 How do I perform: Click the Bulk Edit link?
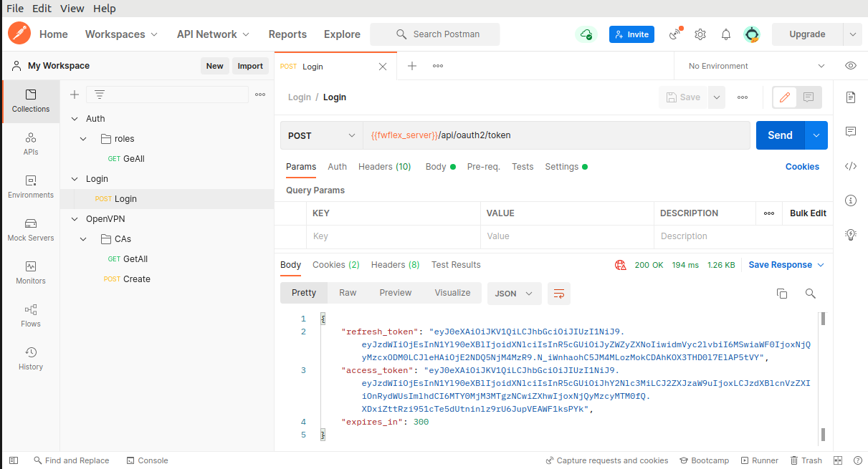coord(808,213)
